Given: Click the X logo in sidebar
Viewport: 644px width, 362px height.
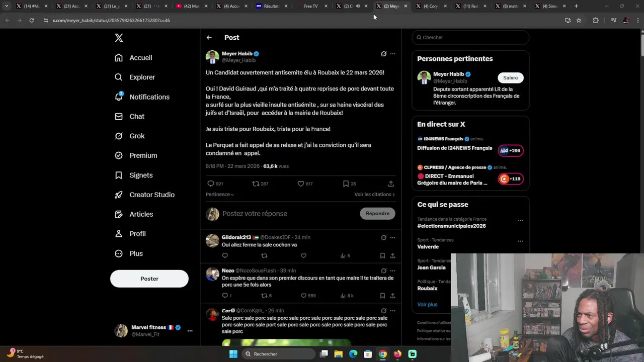Looking at the screenshot, I should coord(119,38).
